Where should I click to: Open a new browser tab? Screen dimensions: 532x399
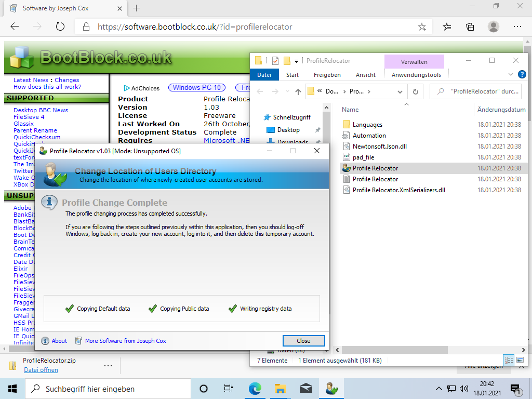tap(137, 8)
